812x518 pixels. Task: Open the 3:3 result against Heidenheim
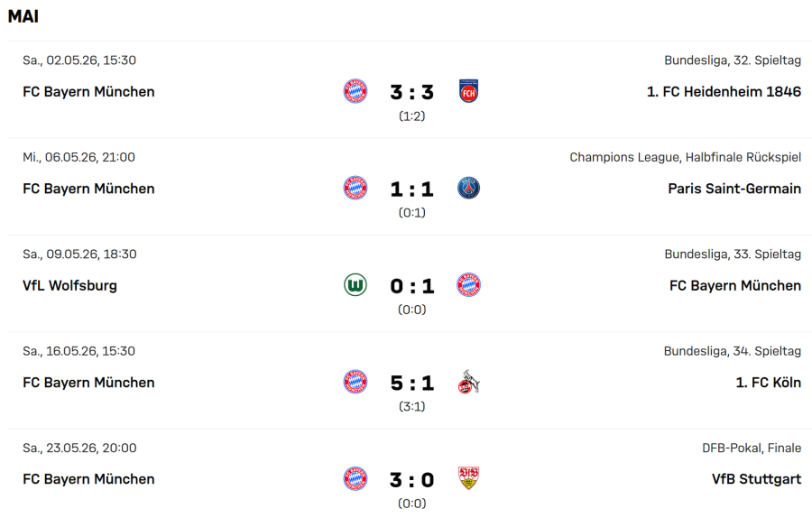click(411, 92)
